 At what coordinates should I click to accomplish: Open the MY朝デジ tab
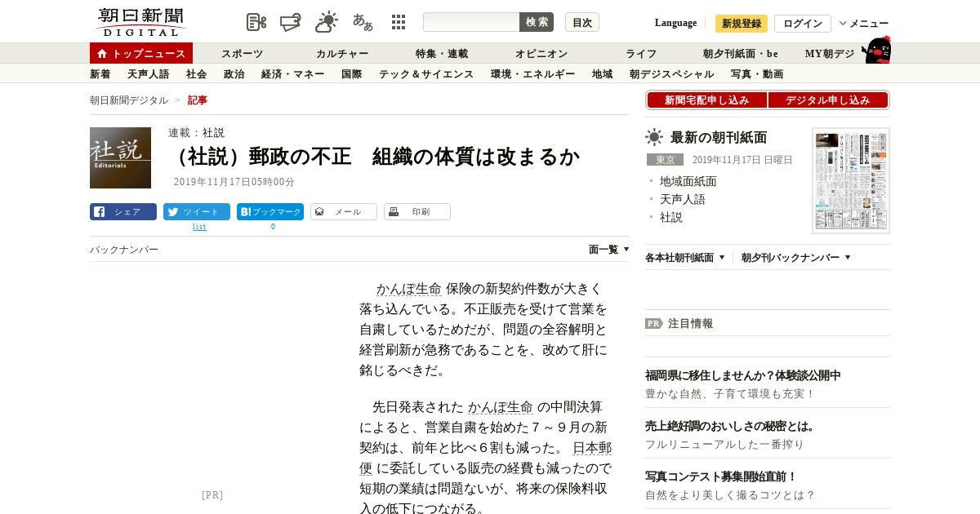click(x=830, y=54)
